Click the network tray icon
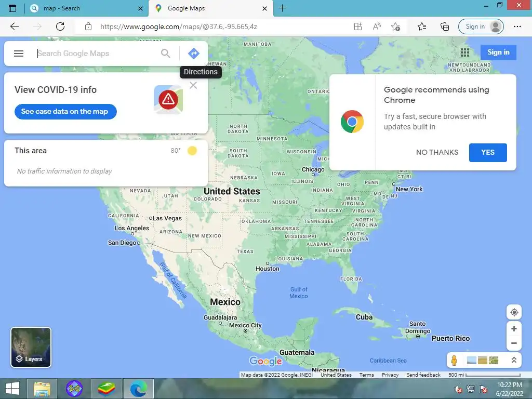Image resolution: width=532 pixels, height=399 pixels. tap(471, 389)
